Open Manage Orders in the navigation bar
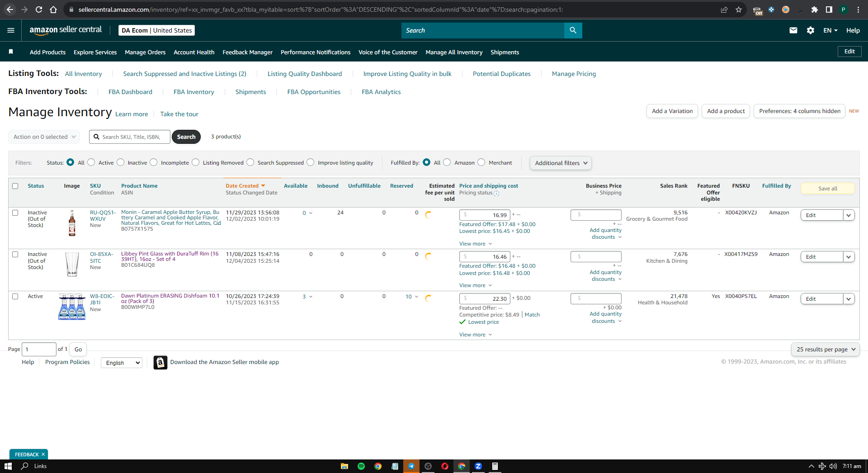The height and width of the screenshot is (473, 868). click(145, 52)
